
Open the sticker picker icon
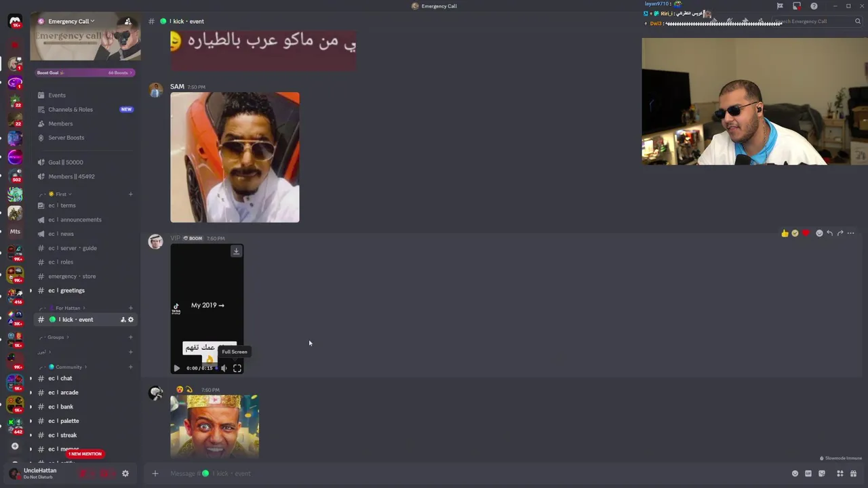[822, 473]
